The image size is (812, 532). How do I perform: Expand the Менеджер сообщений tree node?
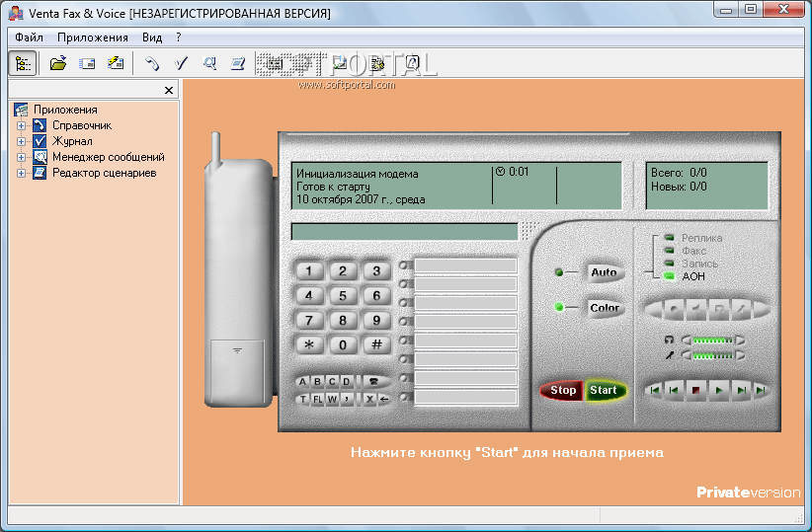pyautogui.click(x=21, y=157)
